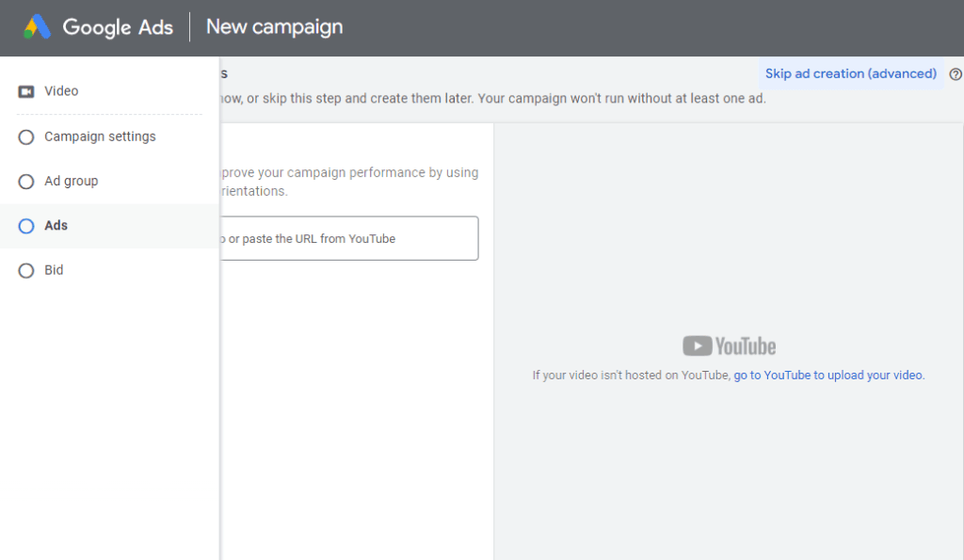Image resolution: width=964 pixels, height=560 pixels.
Task: Click the YouTube wordmark in preview panel
Action: pos(746,346)
